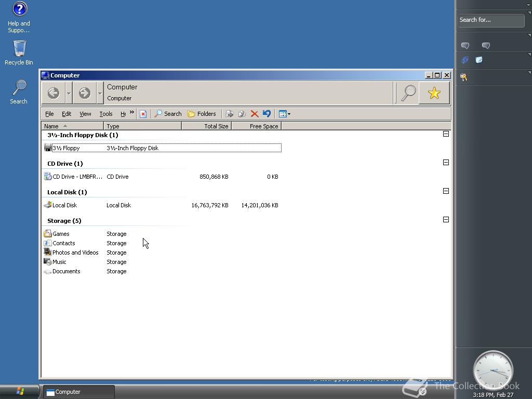Open the keys tile menu arrow in sidebar
The width and height of the screenshot is (532, 399).
click(x=529, y=73)
